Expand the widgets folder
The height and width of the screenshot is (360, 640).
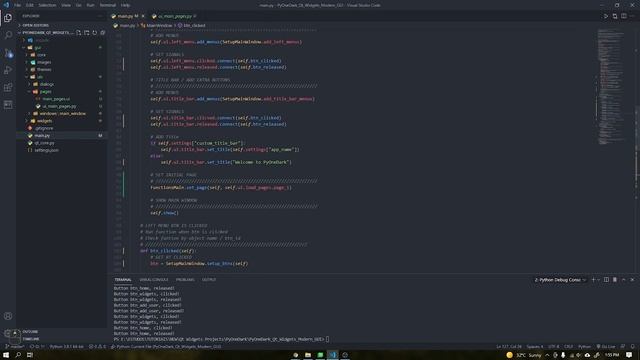coord(61,121)
